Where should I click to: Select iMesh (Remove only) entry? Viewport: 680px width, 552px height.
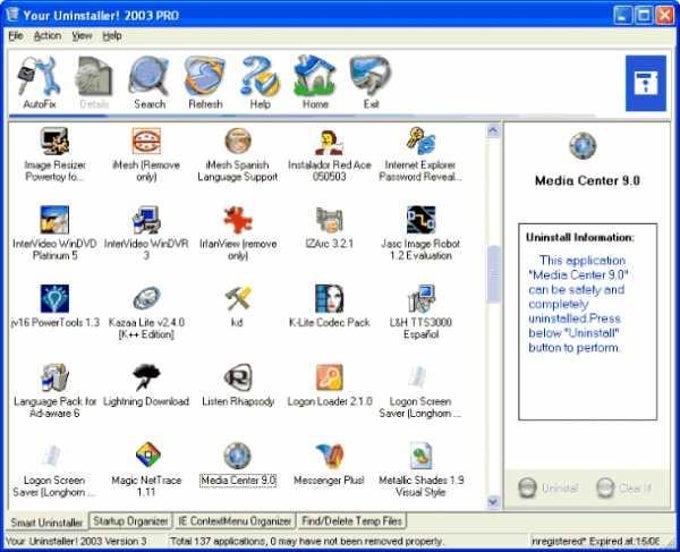pos(146,154)
